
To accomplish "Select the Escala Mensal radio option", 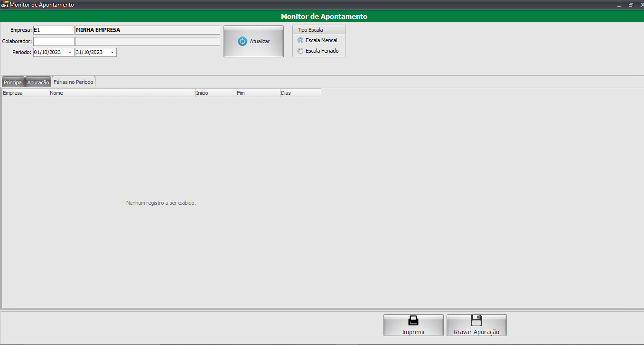I will pyautogui.click(x=300, y=40).
